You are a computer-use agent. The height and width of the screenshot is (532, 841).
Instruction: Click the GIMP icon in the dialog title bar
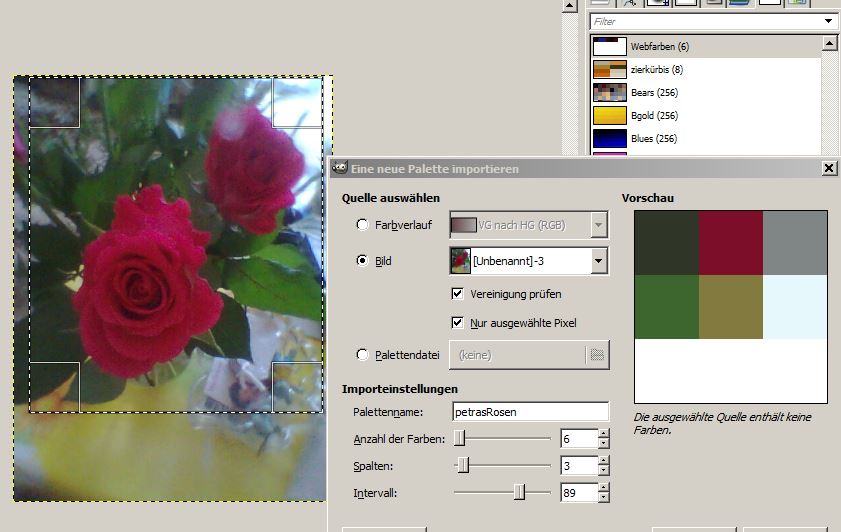(340, 169)
